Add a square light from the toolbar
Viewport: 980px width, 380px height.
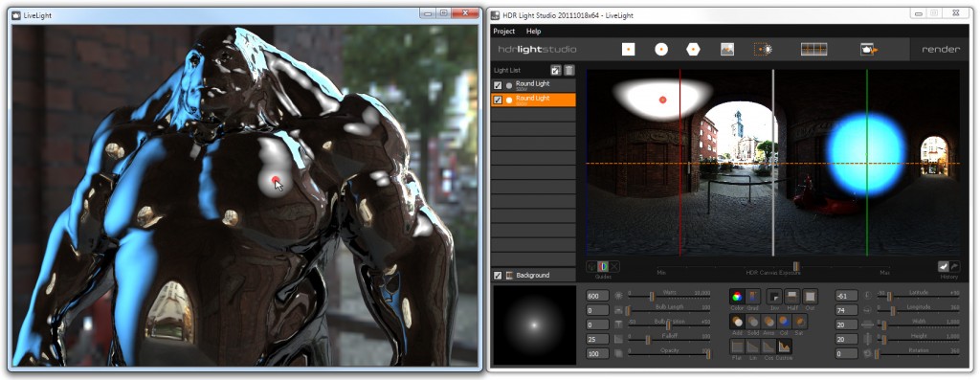(628, 50)
